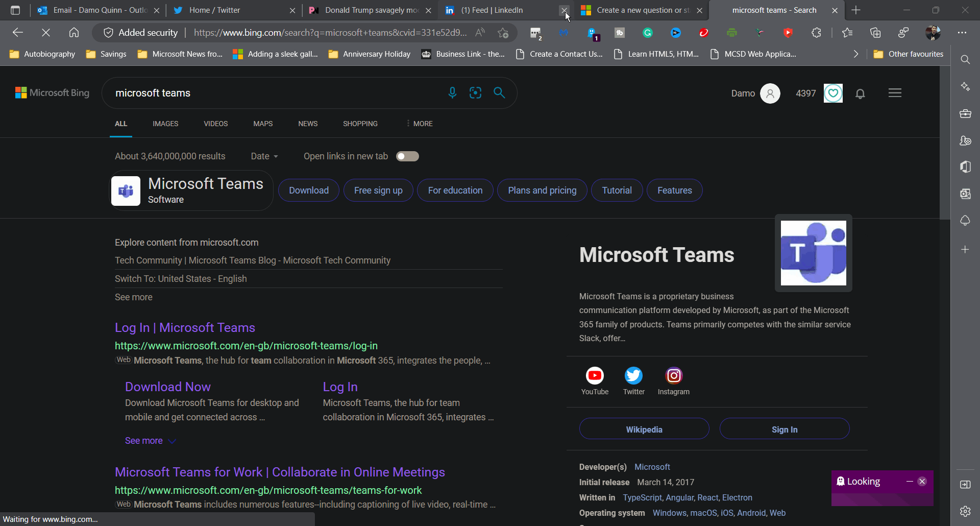Image resolution: width=980 pixels, height=526 pixels.
Task: Open the sidebar Tools briefcase icon
Action: [x=965, y=113]
